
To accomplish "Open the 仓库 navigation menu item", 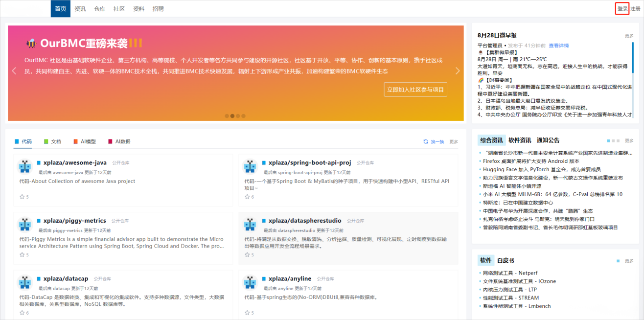I will (x=99, y=9).
